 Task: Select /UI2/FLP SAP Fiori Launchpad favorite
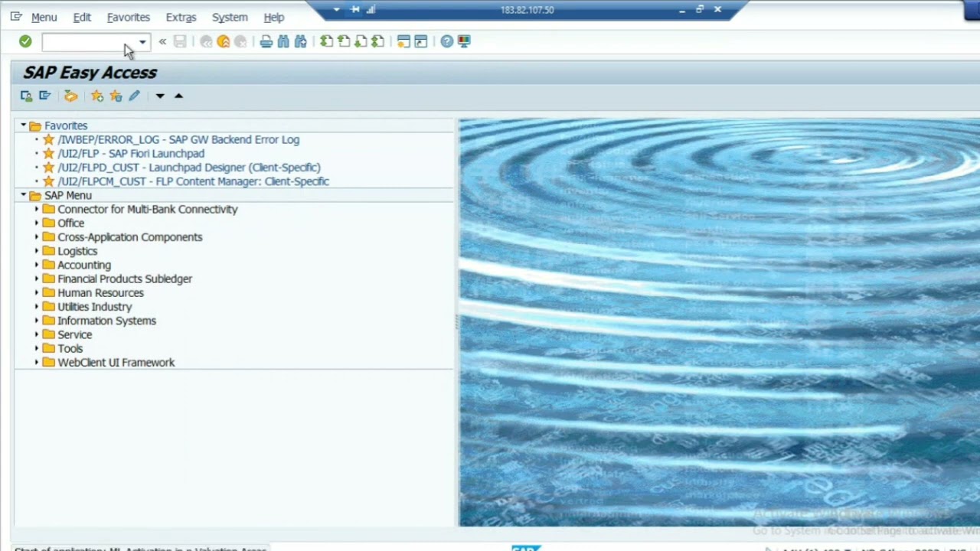(x=131, y=153)
